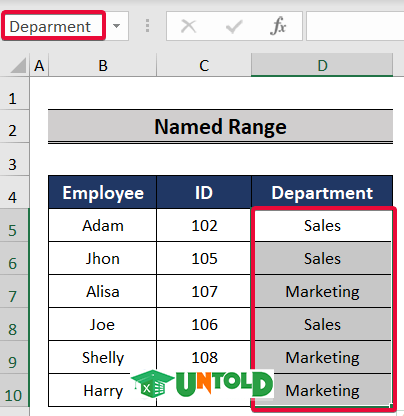Select the cell with ID 108

204,357
